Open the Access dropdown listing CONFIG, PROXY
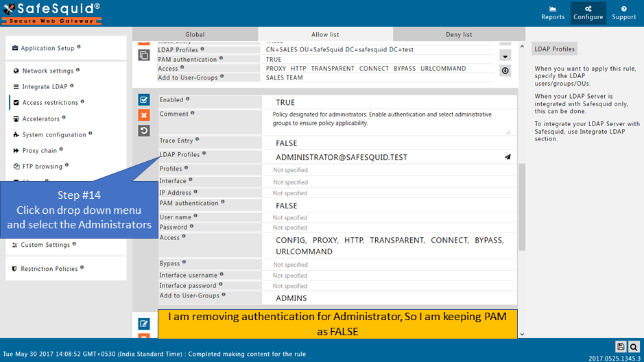 tap(390, 245)
